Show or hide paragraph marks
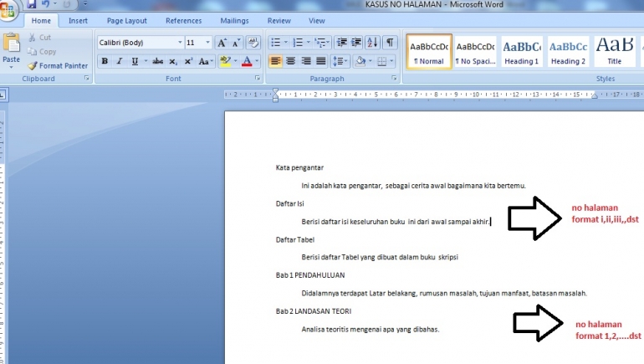The height and width of the screenshot is (364, 644). click(x=390, y=43)
